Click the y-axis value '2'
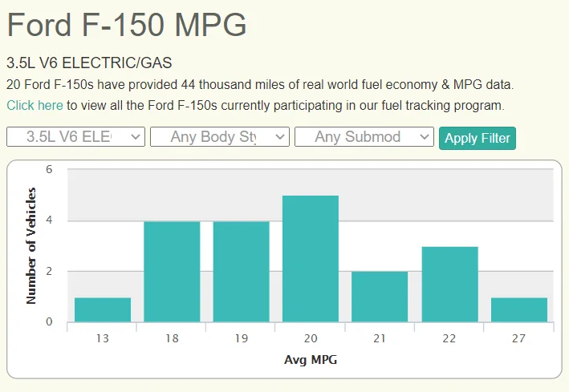This screenshot has width=569, height=392. 49,271
